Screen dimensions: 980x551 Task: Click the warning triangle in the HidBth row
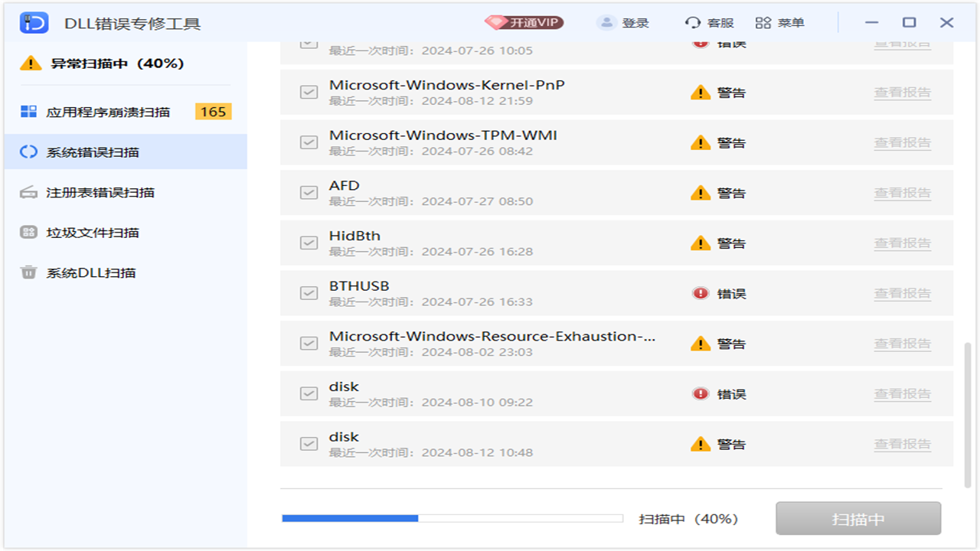click(x=701, y=243)
